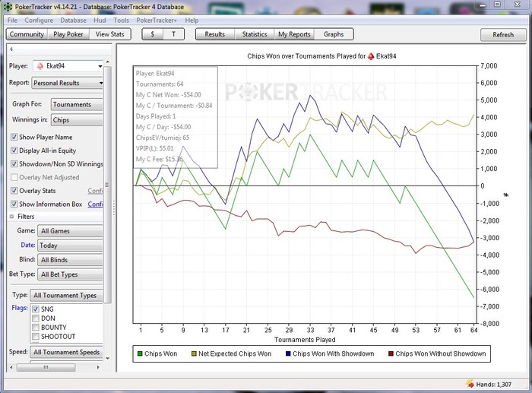
Task: Collapse the Filters section toggle
Action: click(x=11, y=217)
